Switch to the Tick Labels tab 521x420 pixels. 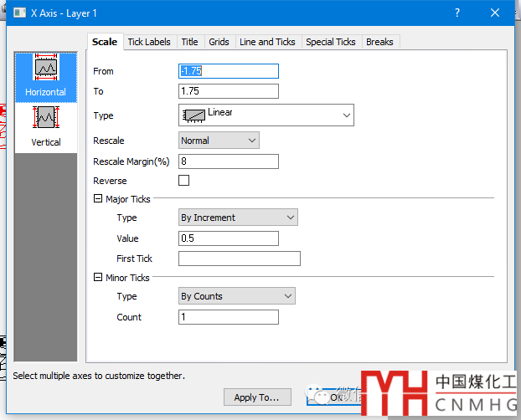149,42
